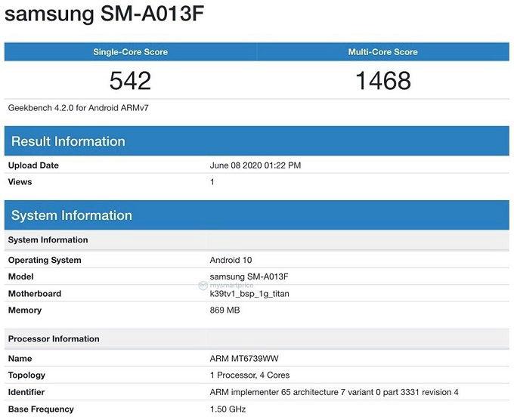Click the Views count value 1
The height and width of the screenshot is (420, 514).
tap(212, 182)
